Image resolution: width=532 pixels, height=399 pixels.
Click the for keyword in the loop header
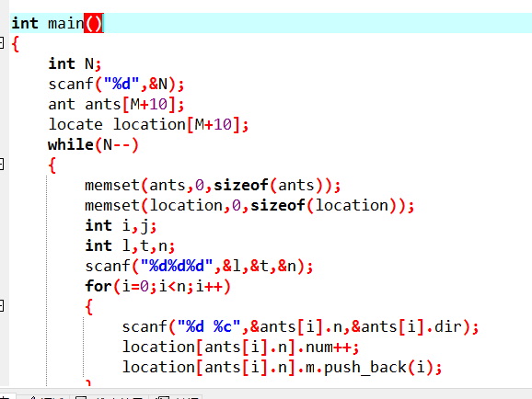(x=98, y=287)
